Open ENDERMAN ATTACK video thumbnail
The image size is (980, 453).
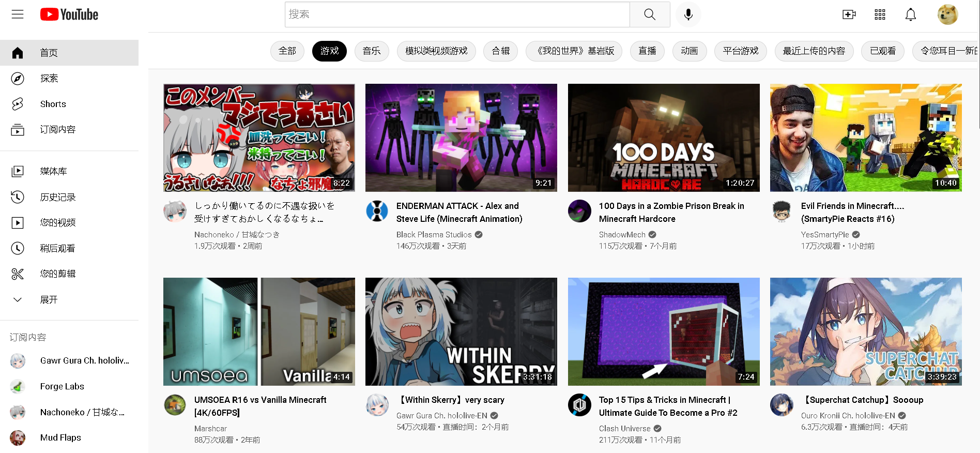pyautogui.click(x=461, y=138)
